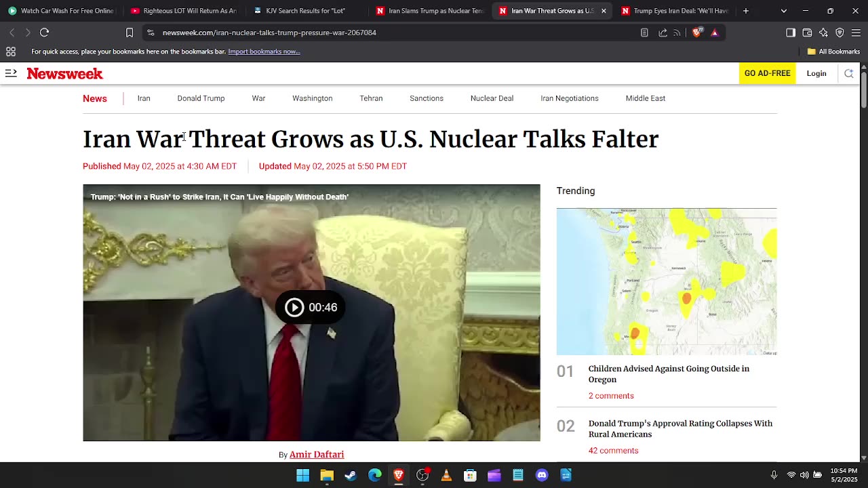The height and width of the screenshot is (488, 868).
Task: Open the War topic
Action: point(258,98)
